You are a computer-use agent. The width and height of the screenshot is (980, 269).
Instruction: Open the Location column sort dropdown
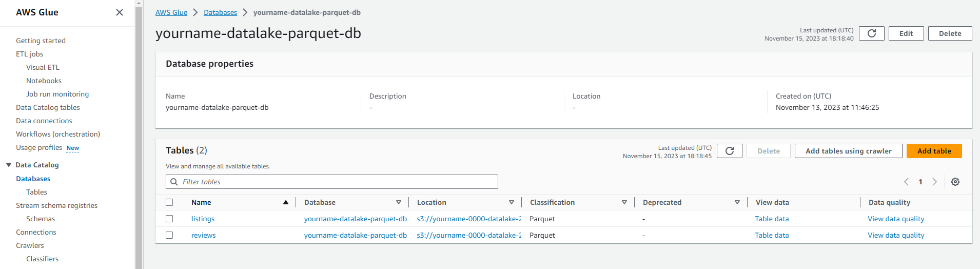pyautogui.click(x=512, y=202)
